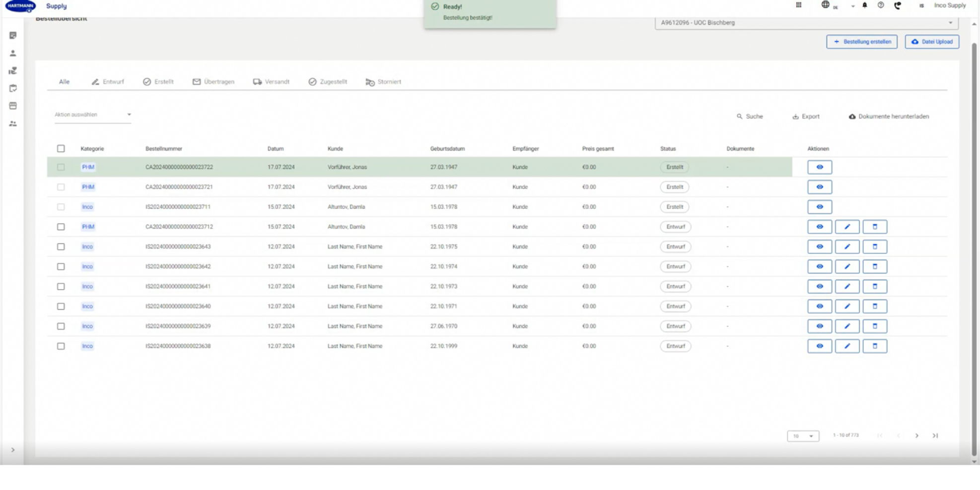Delete order IS20240000000000023640 with trash icon

875,306
